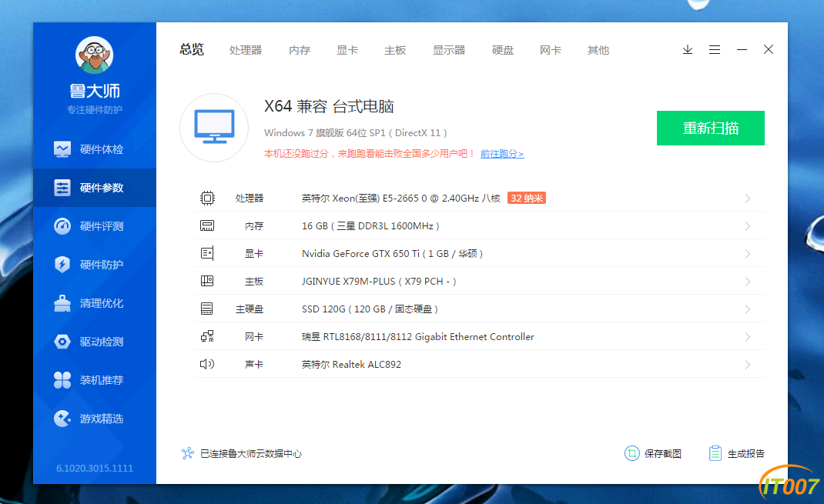This screenshot has width=824, height=504.
Task: Click version number 6.1020.3015.1111
Action: click(x=95, y=469)
